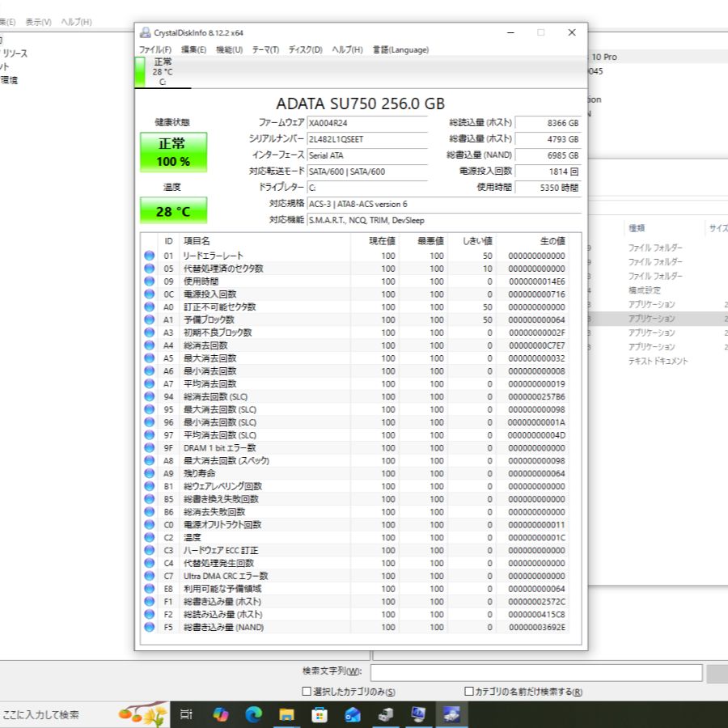This screenshot has height=728, width=728.
Task: Select the C: drive status tab
Action: [163, 71]
